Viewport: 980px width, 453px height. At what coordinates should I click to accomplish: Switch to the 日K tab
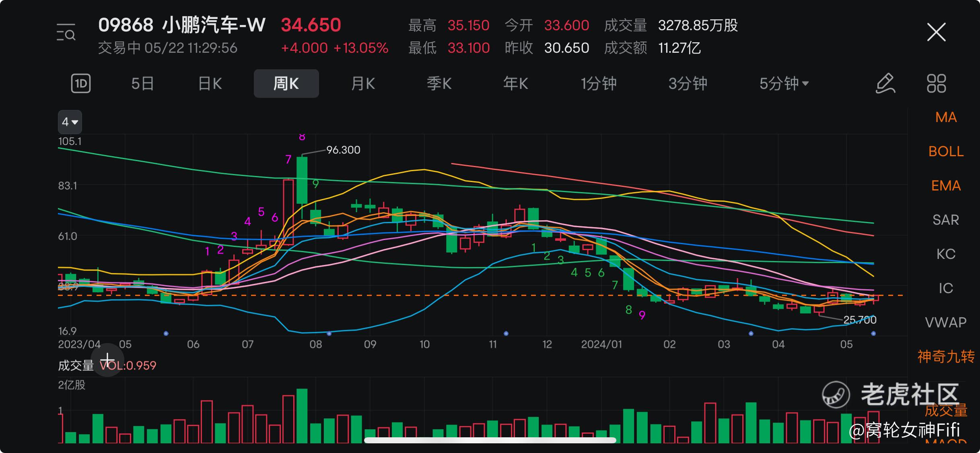click(x=210, y=83)
